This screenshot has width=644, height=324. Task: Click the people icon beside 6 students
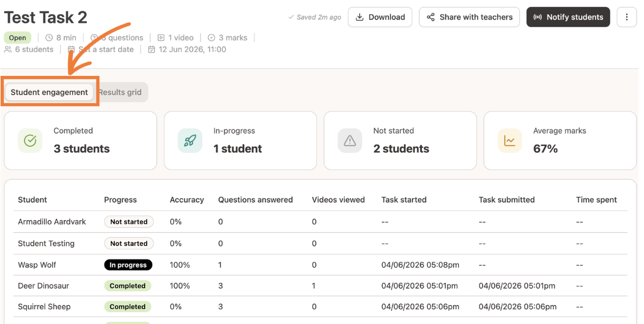[x=8, y=49]
